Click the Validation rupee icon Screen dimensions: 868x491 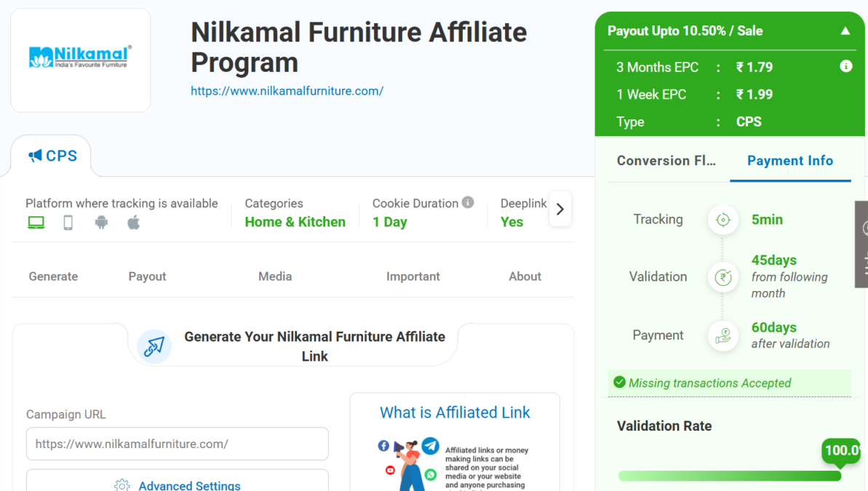(723, 276)
